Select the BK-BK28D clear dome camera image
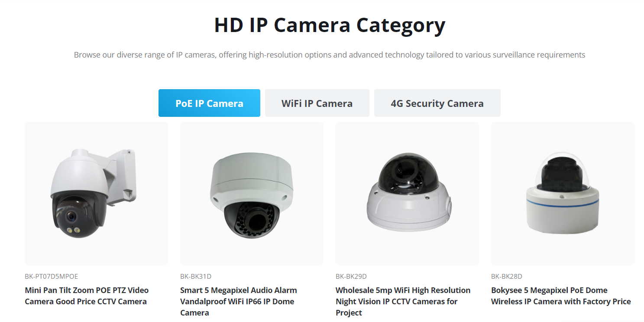The image size is (644, 322). [x=563, y=193]
